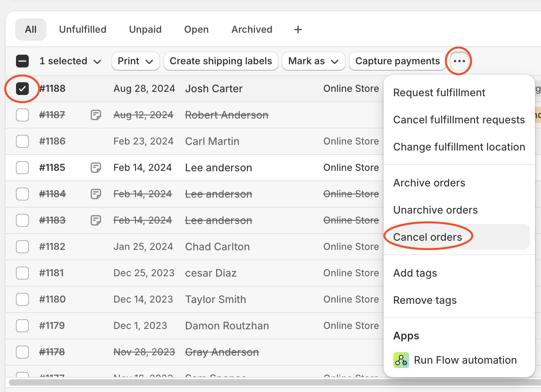Switch to the Unfulfilled tab
541x392 pixels.
coord(83,30)
